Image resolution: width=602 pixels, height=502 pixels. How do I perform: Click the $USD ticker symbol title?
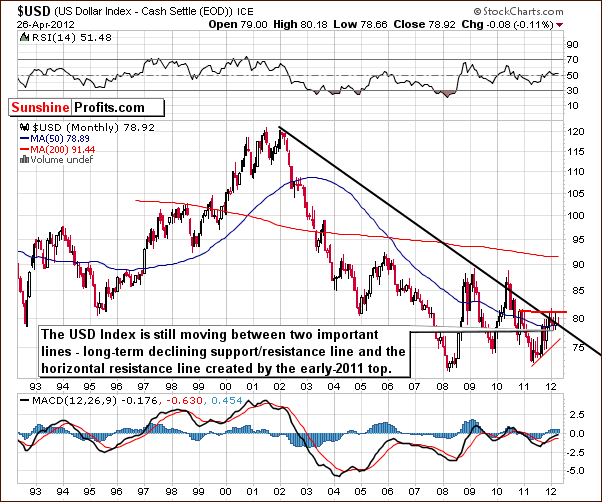(x=33, y=11)
